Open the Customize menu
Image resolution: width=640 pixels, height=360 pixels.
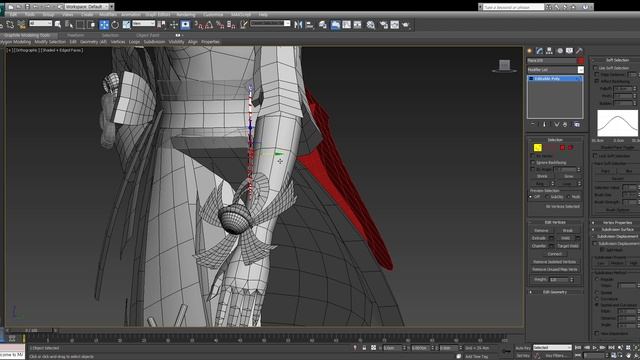(x=213, y=15)
